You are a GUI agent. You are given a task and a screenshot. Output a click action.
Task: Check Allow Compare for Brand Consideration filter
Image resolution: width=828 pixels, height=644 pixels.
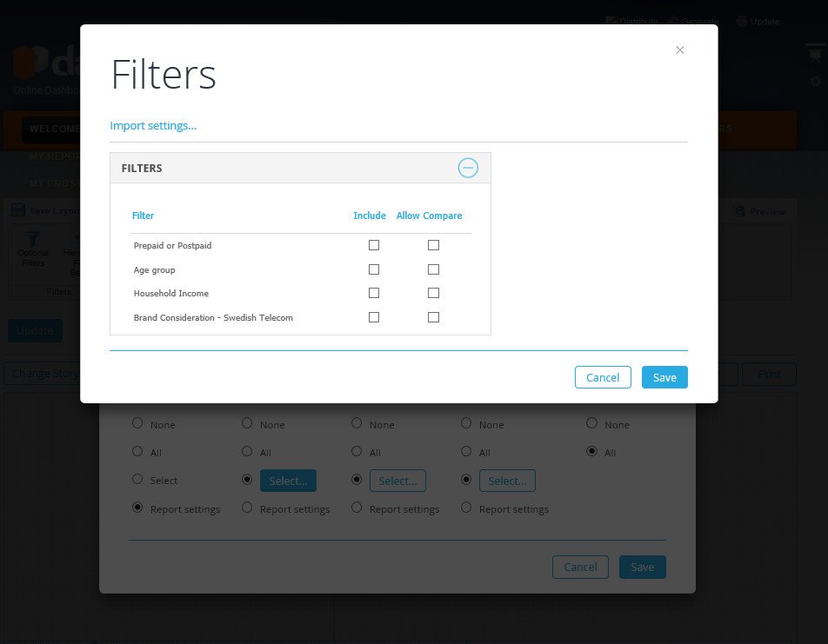(433, 316)
